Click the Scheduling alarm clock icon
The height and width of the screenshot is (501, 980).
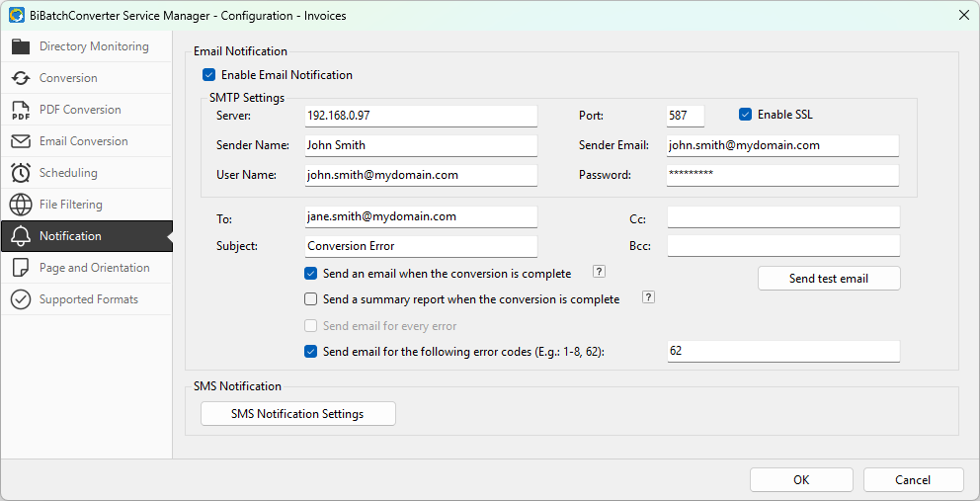point(21,173)
